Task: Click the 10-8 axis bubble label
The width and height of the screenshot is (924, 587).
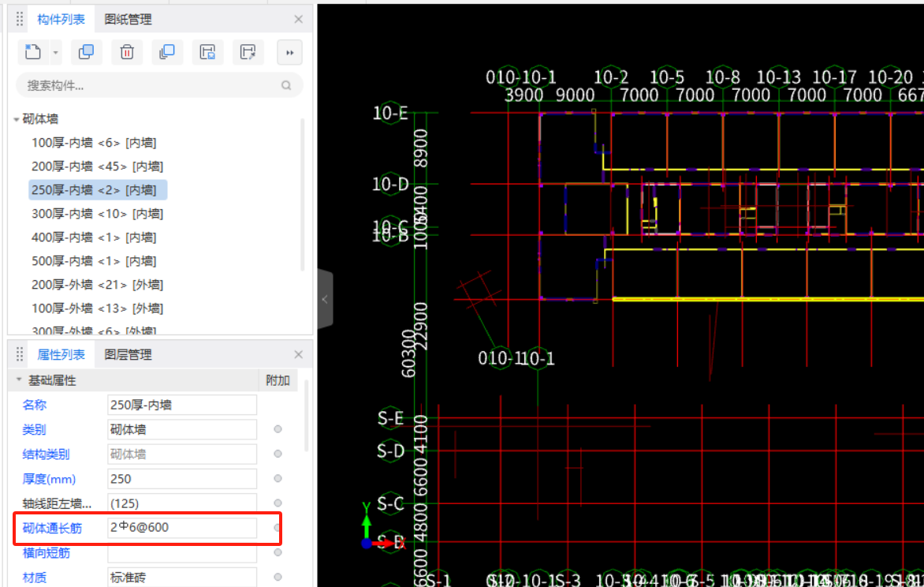Action: pos(723,77)
